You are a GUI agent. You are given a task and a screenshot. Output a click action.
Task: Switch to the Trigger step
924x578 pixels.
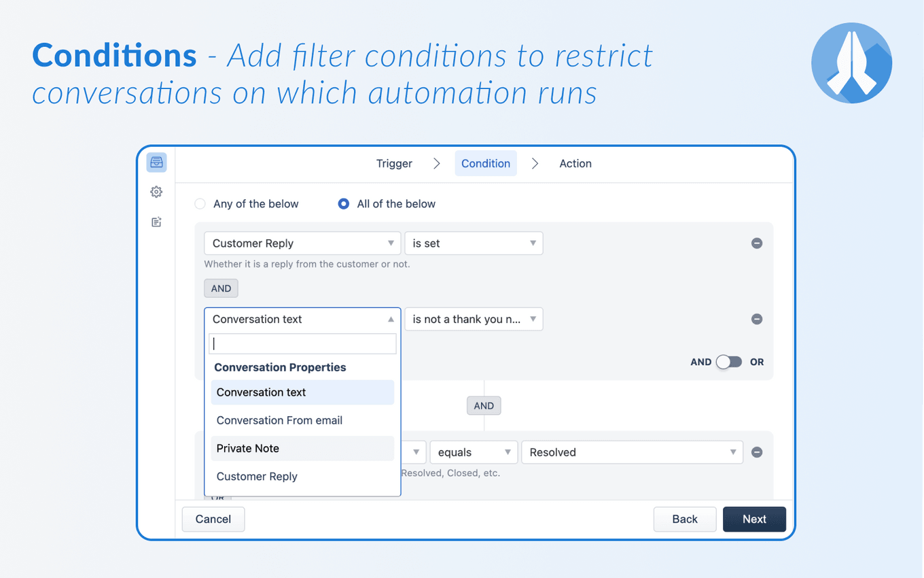394,163
